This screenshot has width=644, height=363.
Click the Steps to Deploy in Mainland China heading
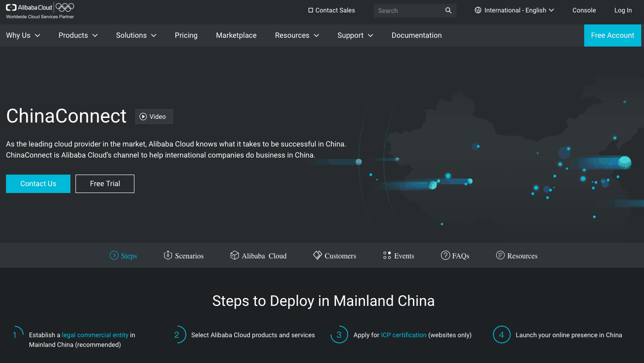[323, 301]
